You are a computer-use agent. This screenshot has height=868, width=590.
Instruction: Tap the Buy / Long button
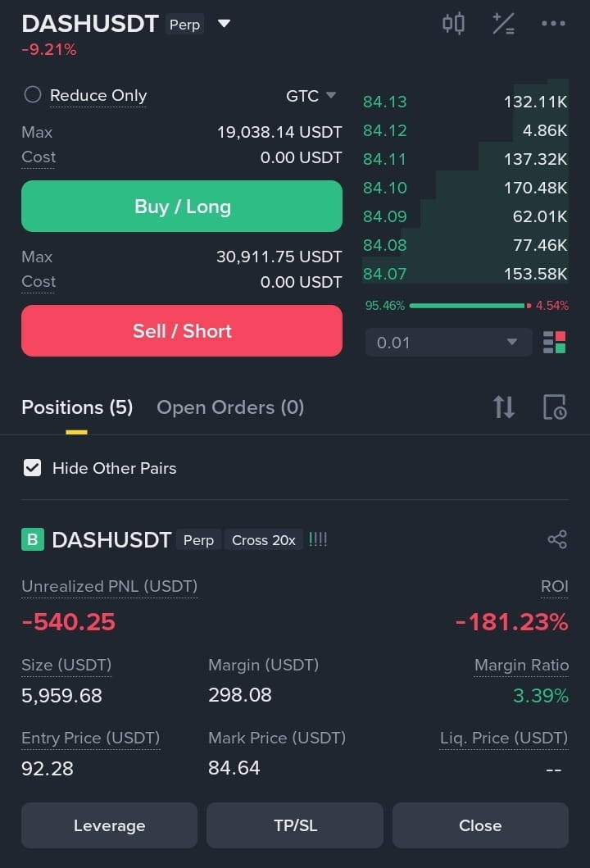click(x=182, y=206)
